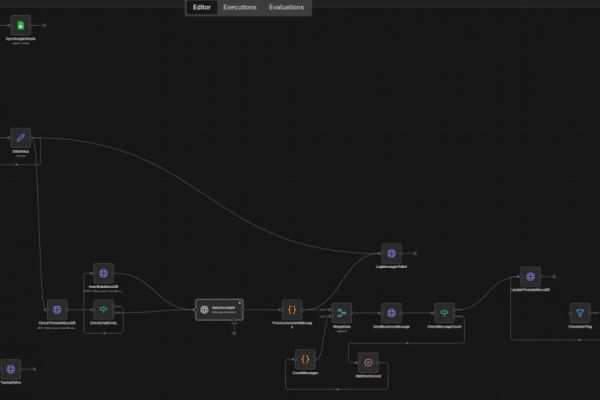Click the UpdateThreadsNocoDB output plus handle

pos(554,277)
